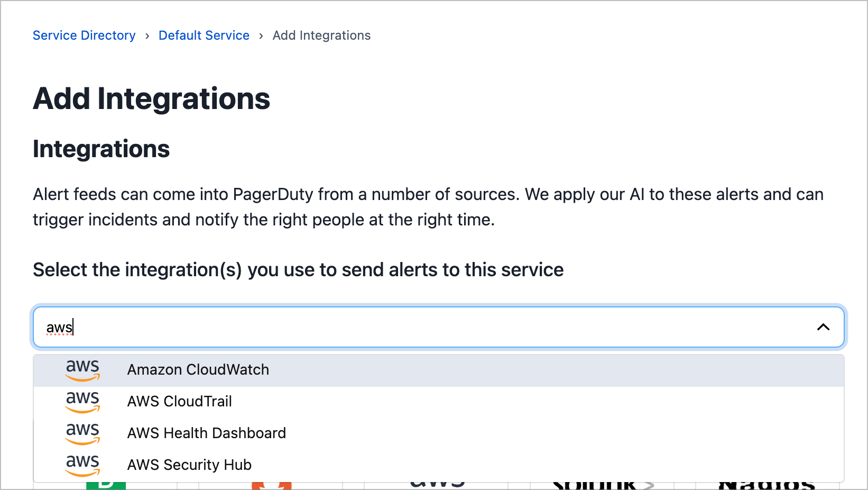
Task: Open the Service Directory breadcrumb link
Action: tap(84, 35)
